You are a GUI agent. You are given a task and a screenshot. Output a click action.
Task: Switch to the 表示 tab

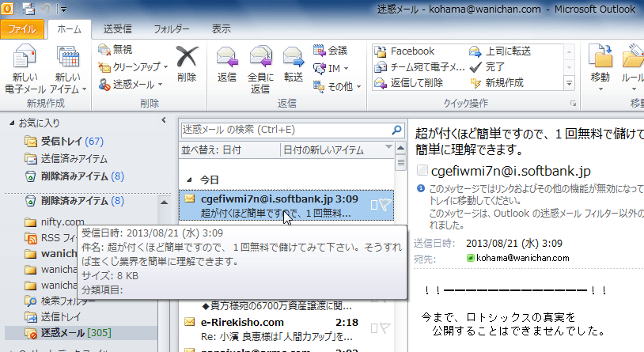pyautogui.click(x=221, y=29)
